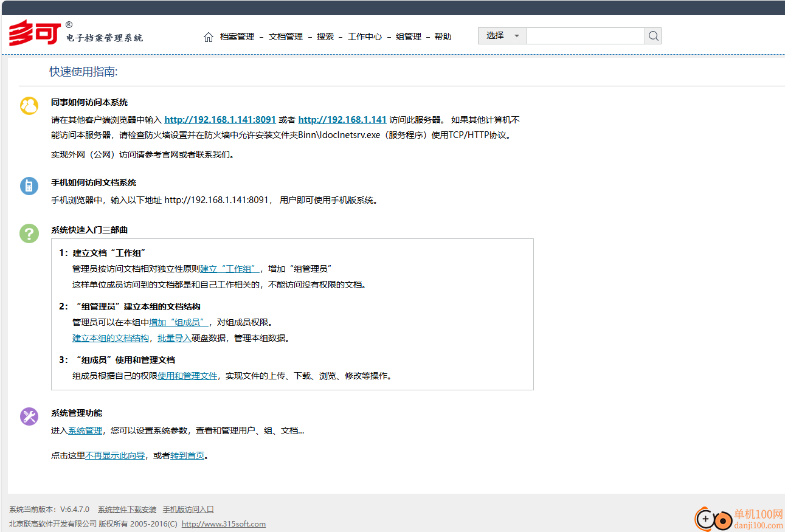The width and height of the screenshot is (785, 532).
Task: Click 转到首页 link
Action: [x=187, y=455]
